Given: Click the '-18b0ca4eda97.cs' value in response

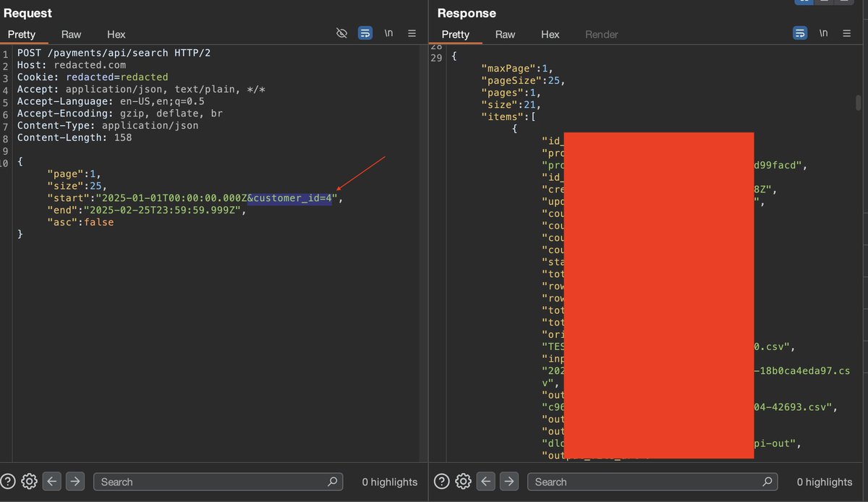Looking at the screenshot, I should (802, 370).
